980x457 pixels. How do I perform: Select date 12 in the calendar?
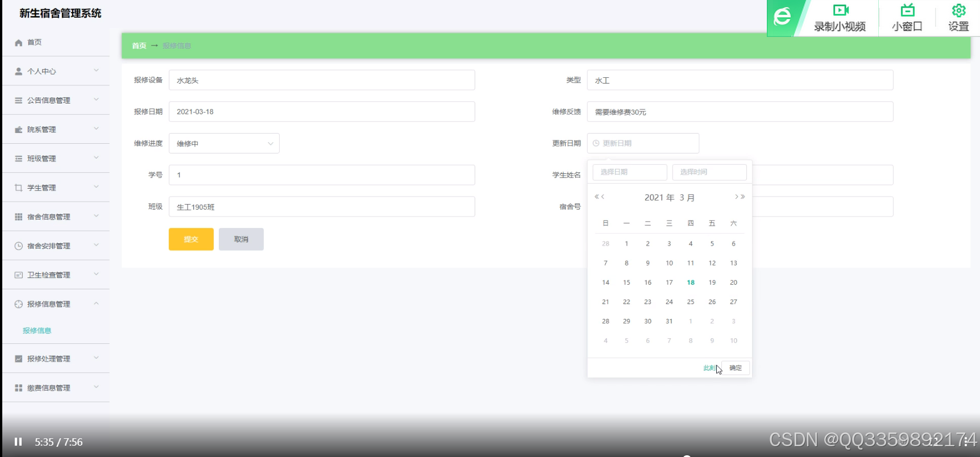(x=712, y=263)
